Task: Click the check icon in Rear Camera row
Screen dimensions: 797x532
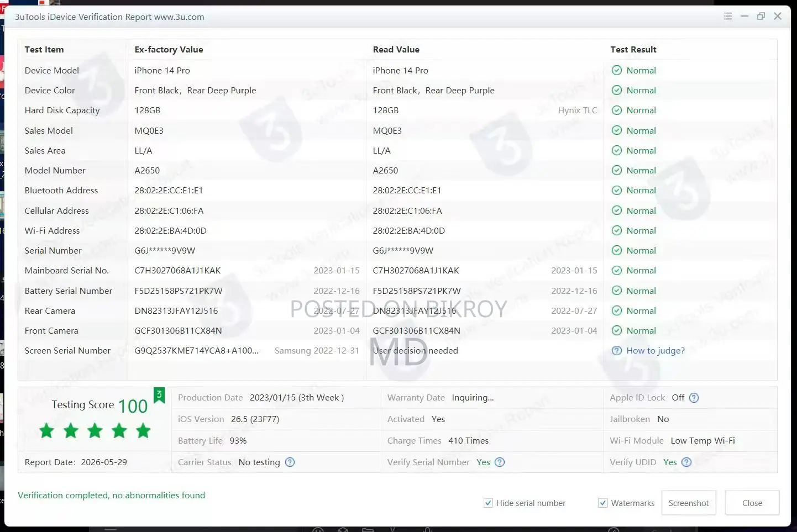Action: [617, 310]
